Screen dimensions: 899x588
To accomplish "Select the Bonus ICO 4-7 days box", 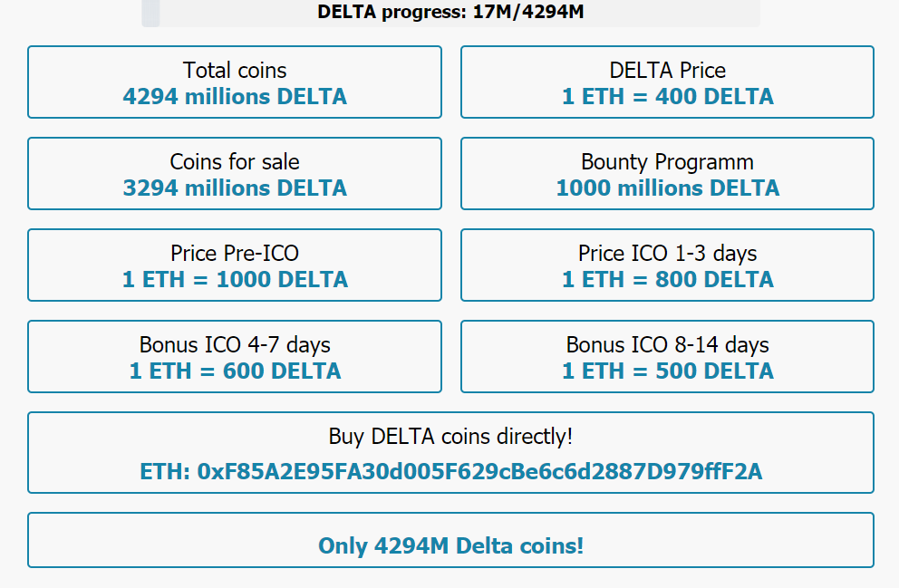I will (x=235, y=356).
